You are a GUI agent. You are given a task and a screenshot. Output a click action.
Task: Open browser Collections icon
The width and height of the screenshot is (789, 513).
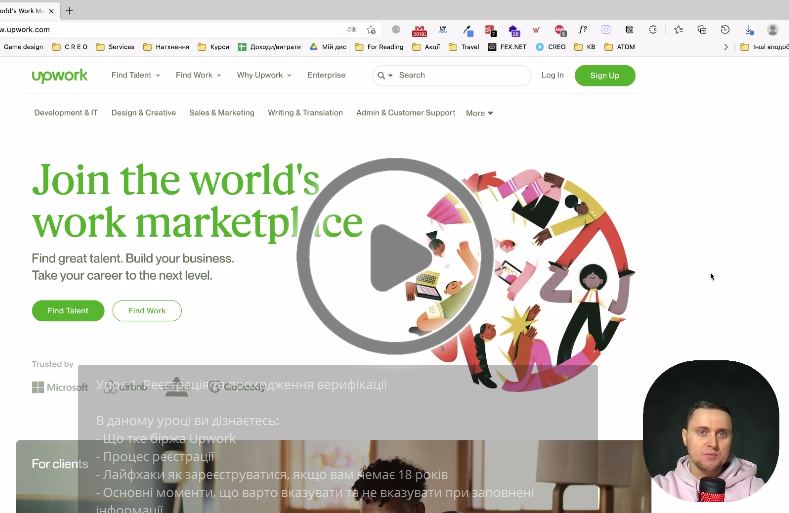(x=701, y=30)
